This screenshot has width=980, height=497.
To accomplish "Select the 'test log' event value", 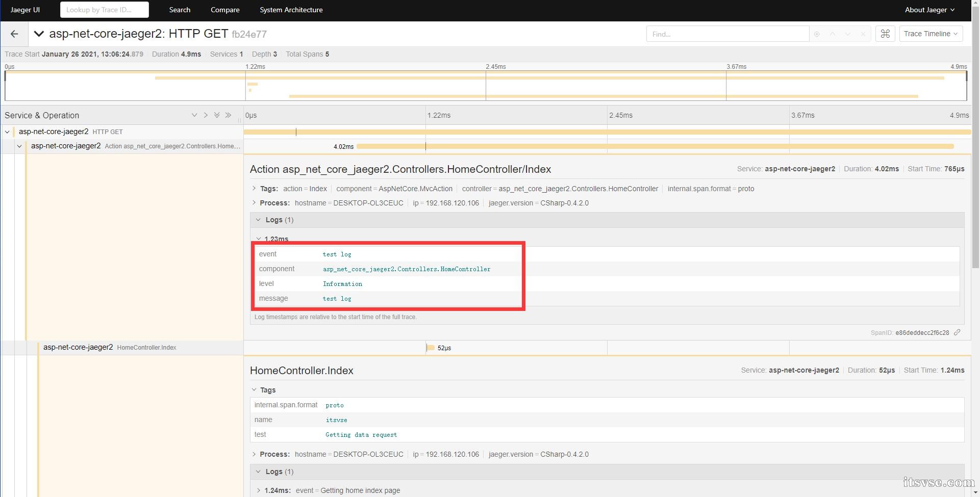I will coord(337,254).
